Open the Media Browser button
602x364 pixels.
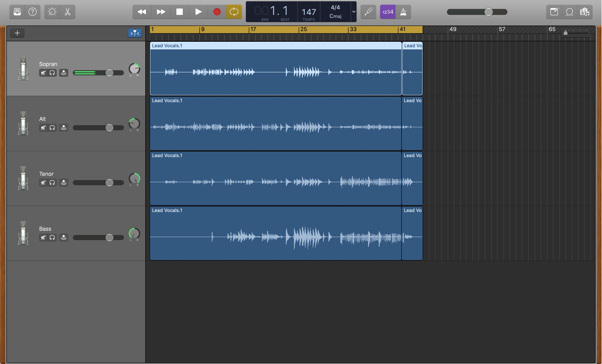[585, 12]
